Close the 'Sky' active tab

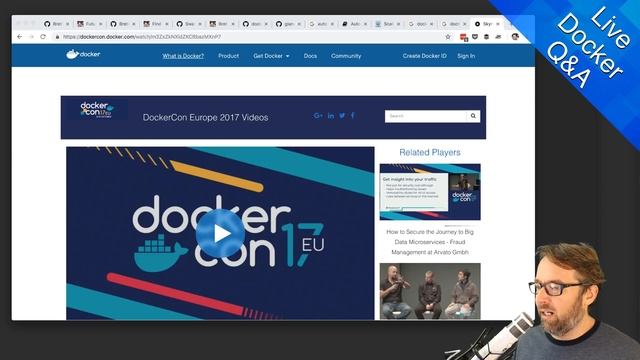(498, 24)
